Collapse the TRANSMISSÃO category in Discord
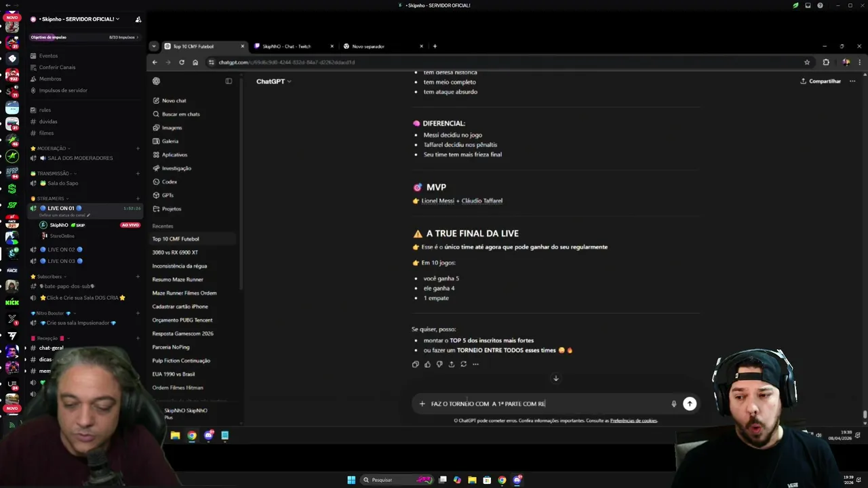 point(53,174)
